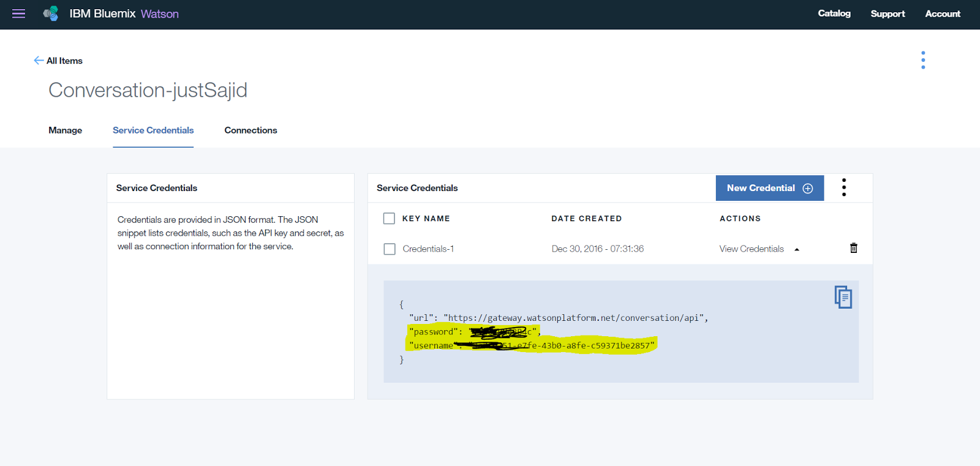Open the page overflow menu (three blue dots)

[x=923, y=60]
